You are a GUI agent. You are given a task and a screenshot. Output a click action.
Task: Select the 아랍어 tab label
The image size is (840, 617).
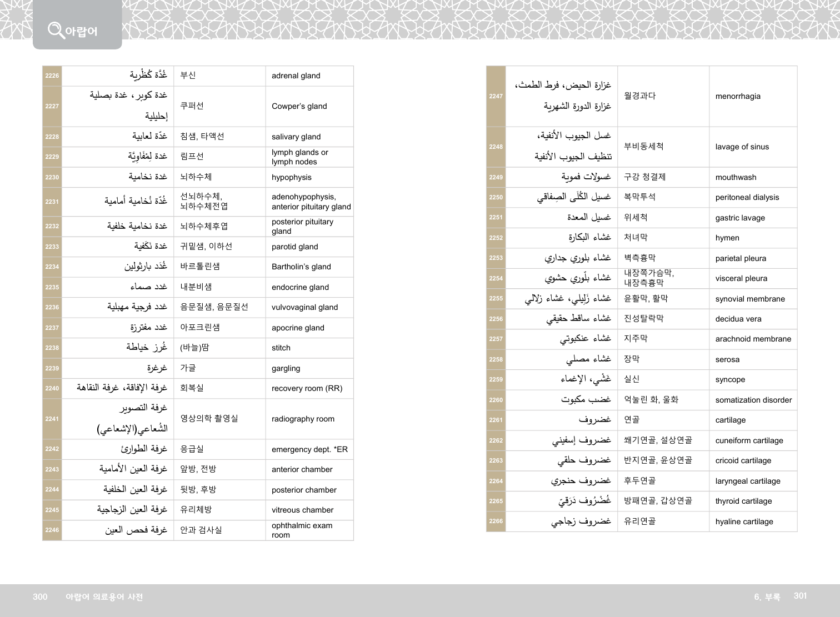click(81, 32)
